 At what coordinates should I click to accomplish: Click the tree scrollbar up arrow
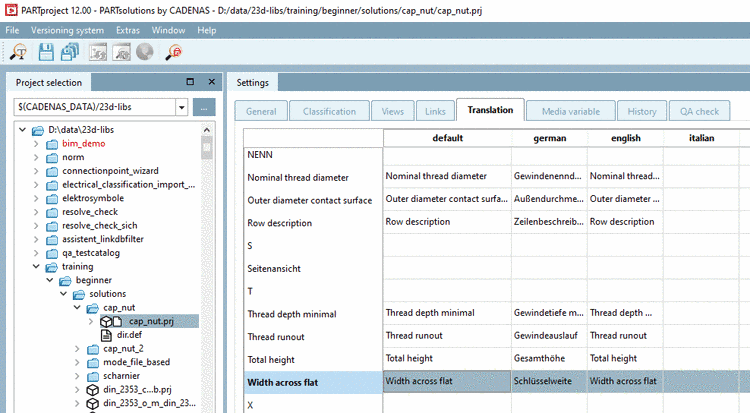pos(207,130)
